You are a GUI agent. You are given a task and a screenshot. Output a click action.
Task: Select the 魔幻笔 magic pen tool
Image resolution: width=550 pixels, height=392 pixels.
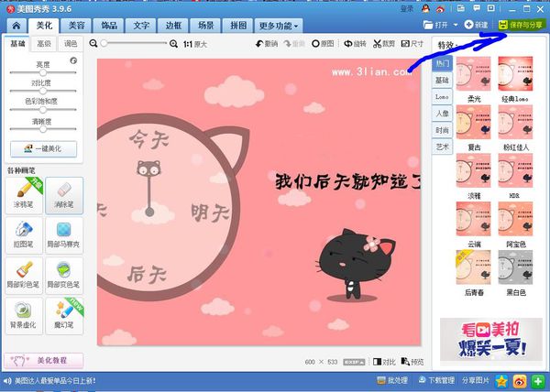(x=64, y=316)
